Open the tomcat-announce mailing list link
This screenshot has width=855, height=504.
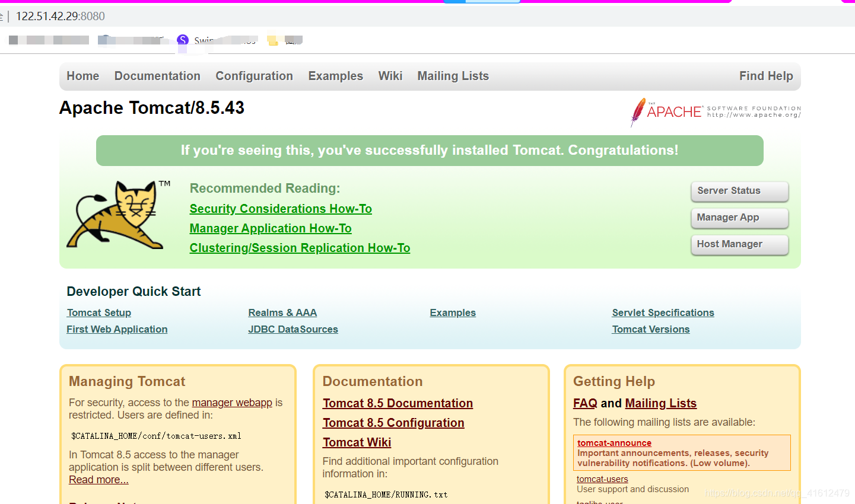[614, 443]
